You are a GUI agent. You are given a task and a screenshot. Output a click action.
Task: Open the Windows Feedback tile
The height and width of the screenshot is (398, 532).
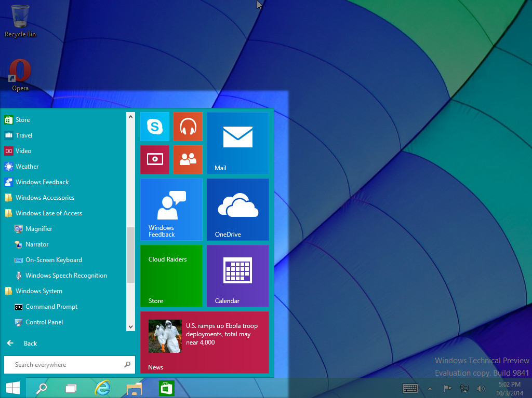pyautogui.click(x=171, y=210)
